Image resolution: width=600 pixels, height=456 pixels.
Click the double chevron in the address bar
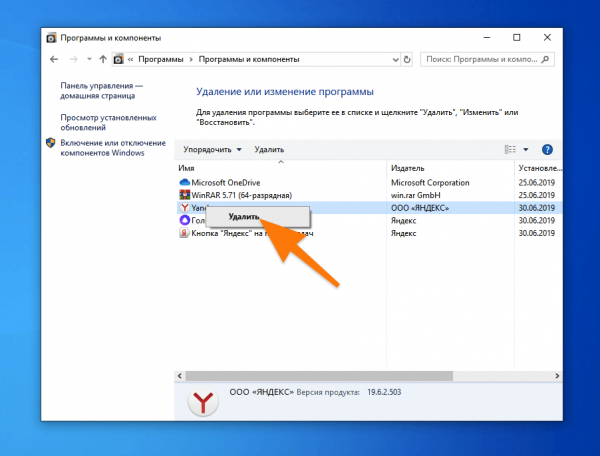point(130,59)
